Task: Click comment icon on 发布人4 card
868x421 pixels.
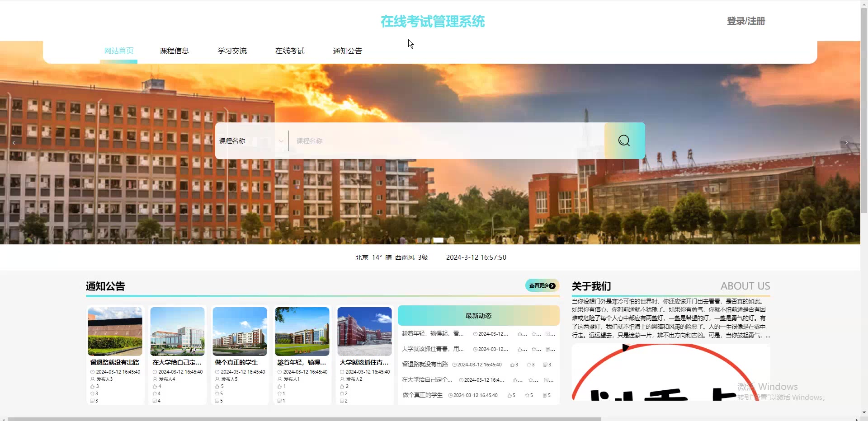Action: pos(155,401)
